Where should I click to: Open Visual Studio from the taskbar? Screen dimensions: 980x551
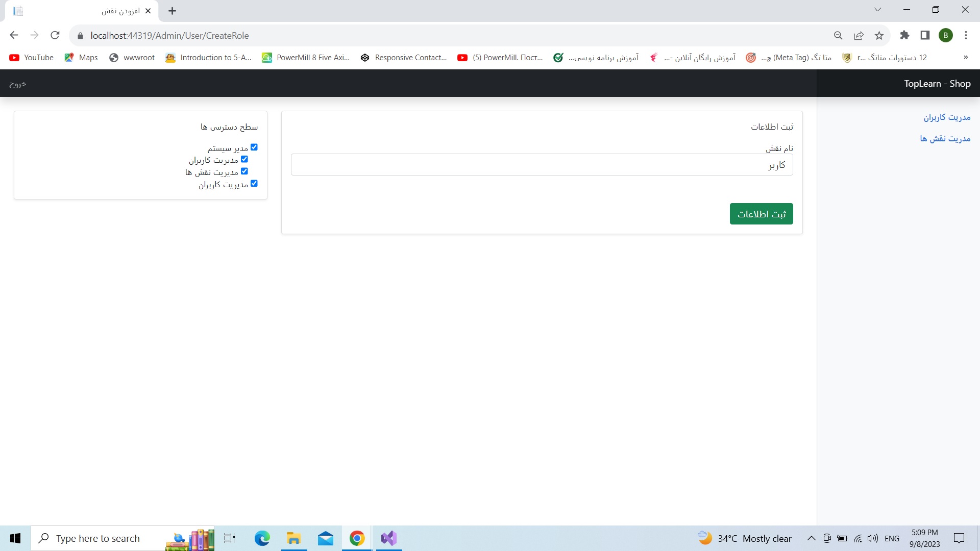(388, 538)
